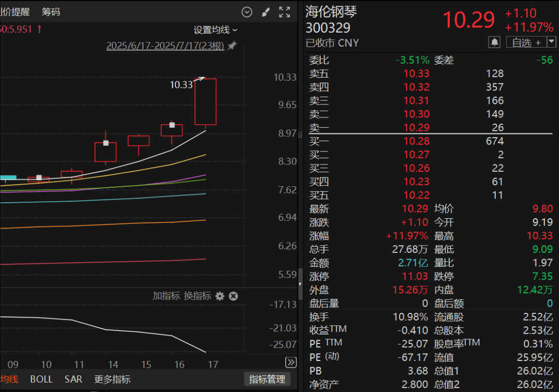The height and width of the screenshot is (392, 559).
Task: Click the 外盘 value 15.26万
Action: [x=410, y=290]
